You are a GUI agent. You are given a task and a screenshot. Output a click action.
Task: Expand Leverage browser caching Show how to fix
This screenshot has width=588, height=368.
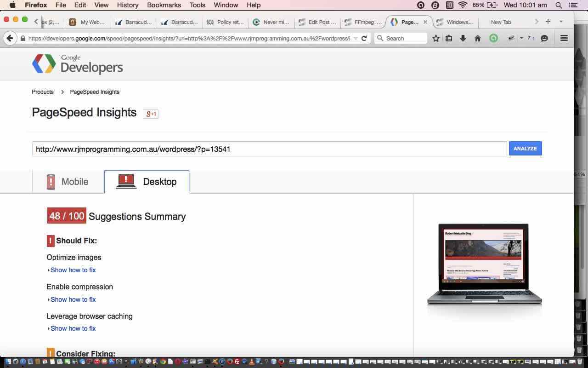pyautogui.click(x=73, y=328)
